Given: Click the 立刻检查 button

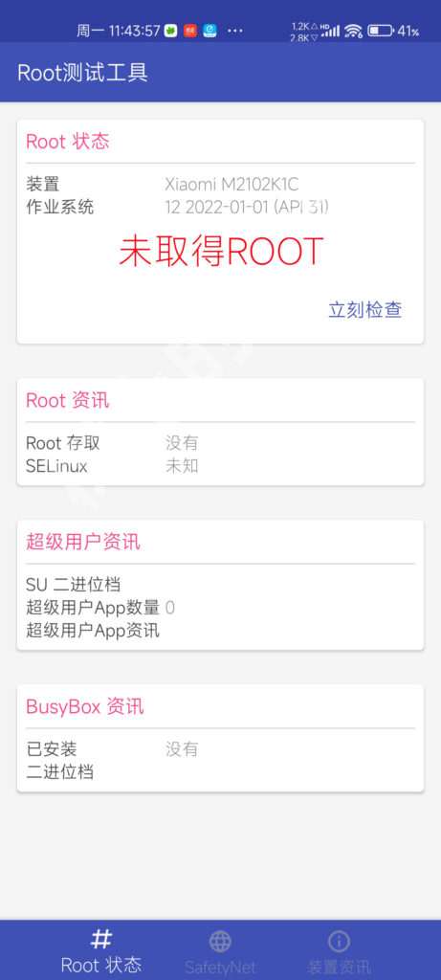Looking at the screenshot, I should [x=365, y=309].
